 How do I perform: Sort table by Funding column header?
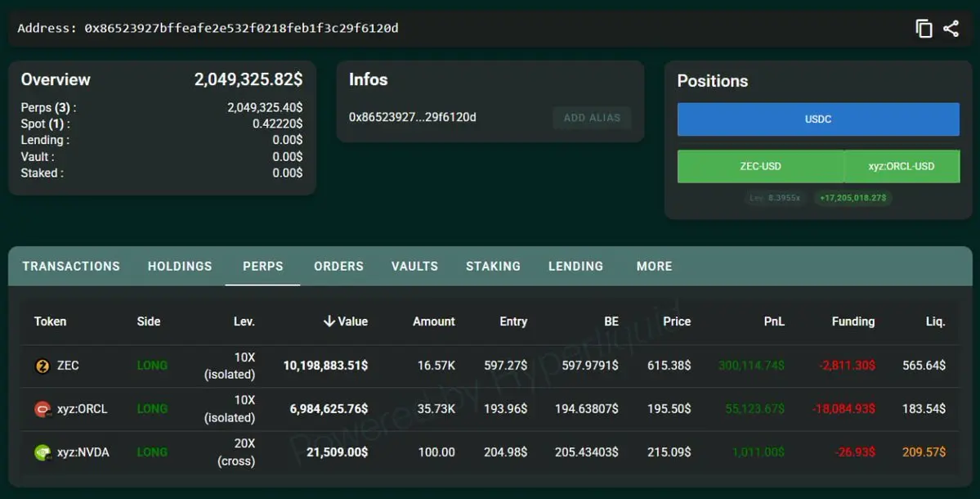coord(853,321)
